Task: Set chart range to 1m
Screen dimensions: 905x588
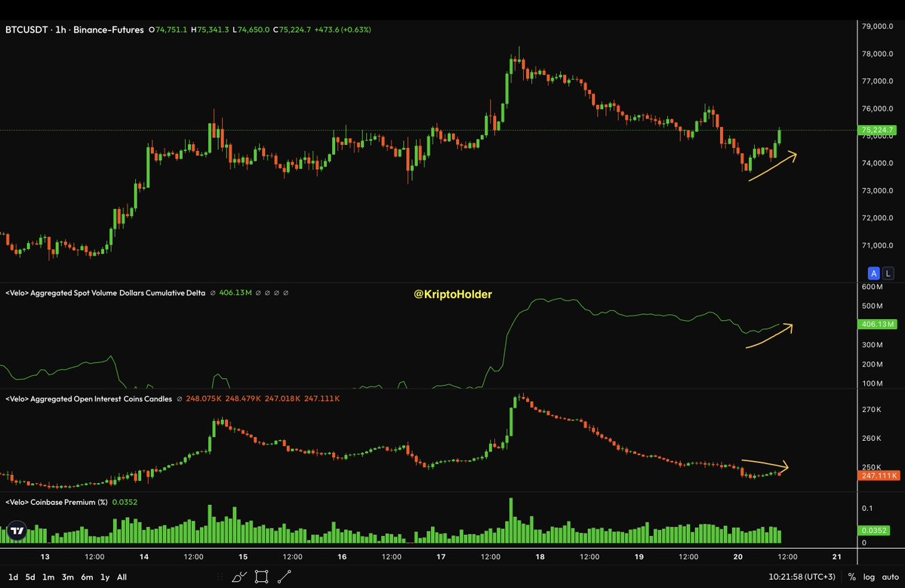Action: (48, 577)
